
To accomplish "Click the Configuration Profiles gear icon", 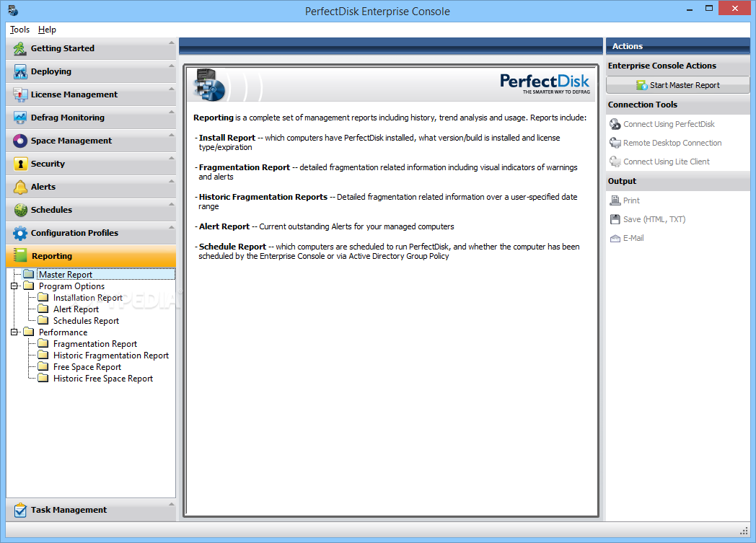I will coord(20,233).
